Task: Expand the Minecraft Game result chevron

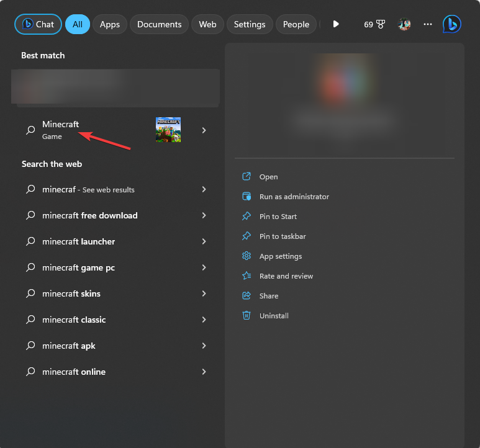Action: [x=204, y=130]
